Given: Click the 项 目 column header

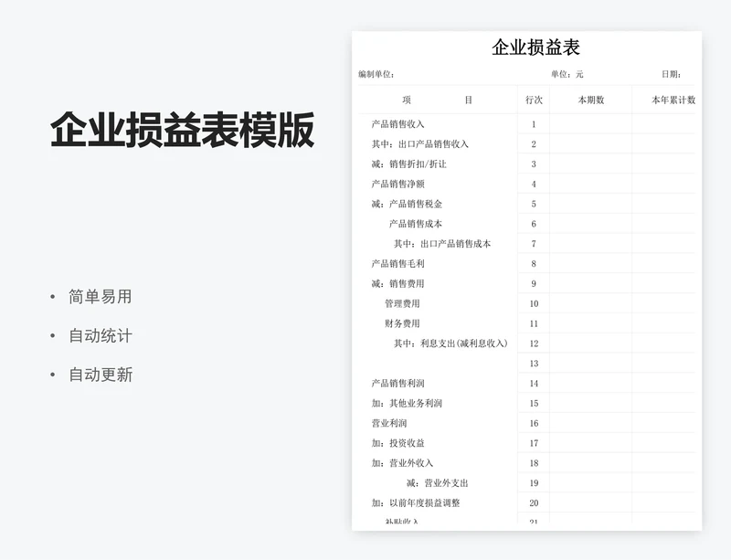Looking at the screenshot, I should [438, 100].
